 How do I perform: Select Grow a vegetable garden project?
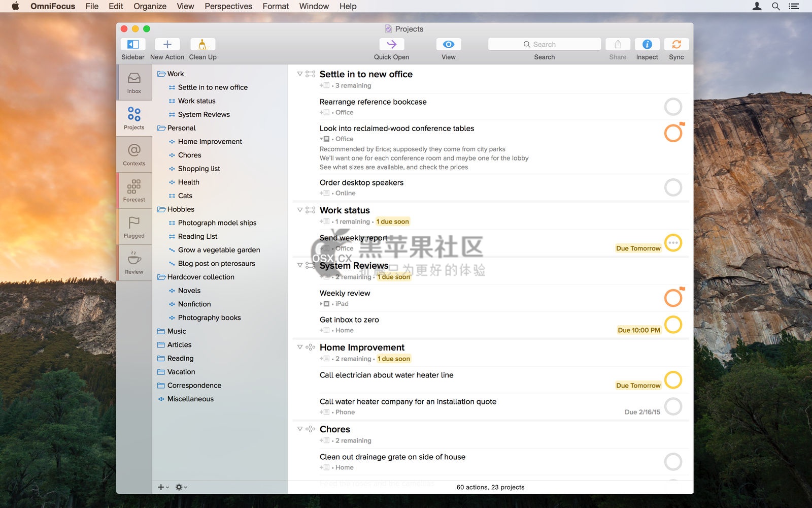click(220, 250)
